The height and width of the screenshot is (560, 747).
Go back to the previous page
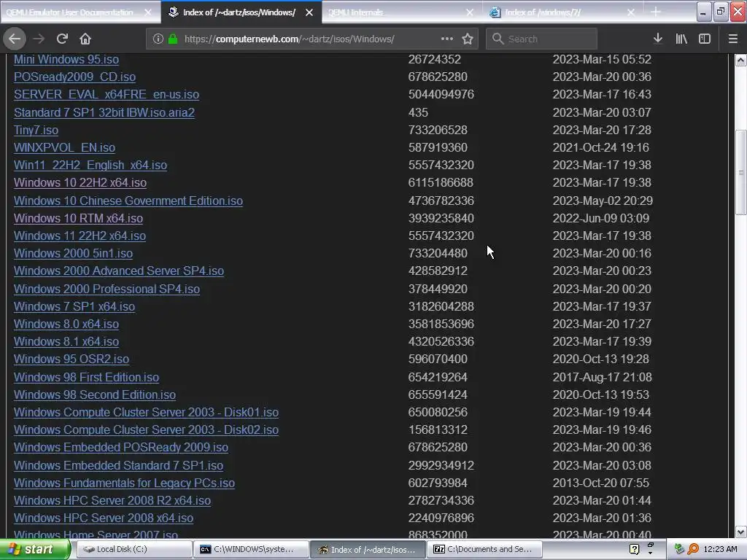15,39
